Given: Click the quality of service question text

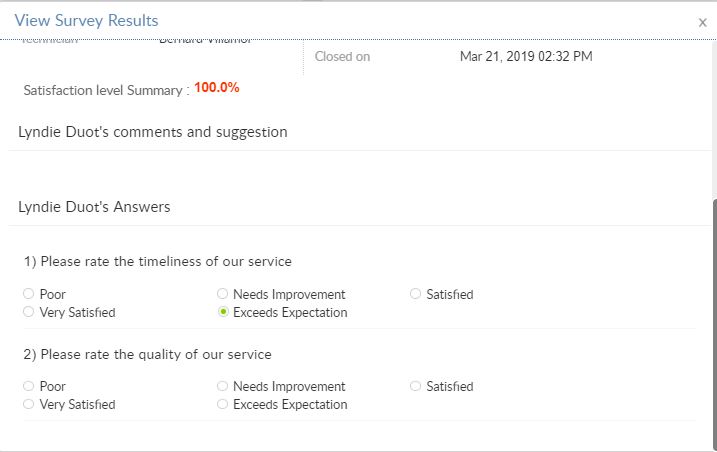Looking at the screenshot, I should pyautogui.click(x=148, y=354).
